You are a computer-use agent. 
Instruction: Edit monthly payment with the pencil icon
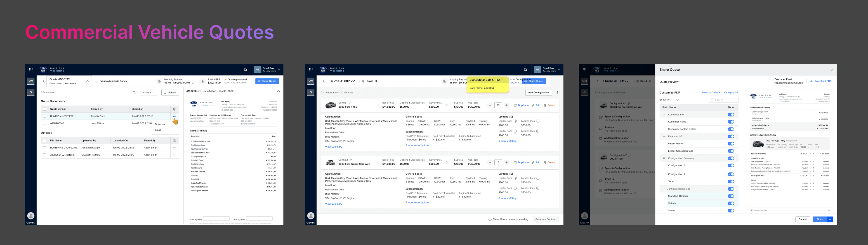point(193,83)
